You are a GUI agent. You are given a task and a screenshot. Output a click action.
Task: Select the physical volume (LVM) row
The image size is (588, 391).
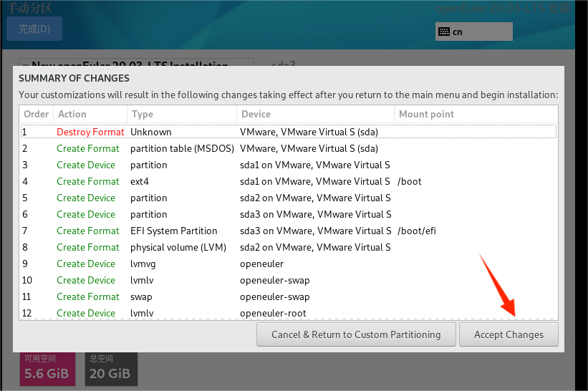click(x=286, y=247)
